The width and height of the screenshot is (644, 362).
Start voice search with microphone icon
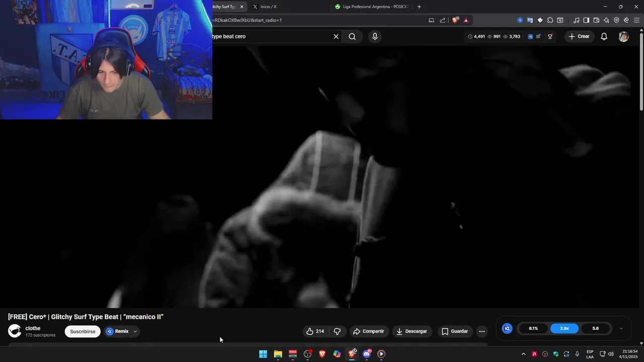tap(375, 36)
